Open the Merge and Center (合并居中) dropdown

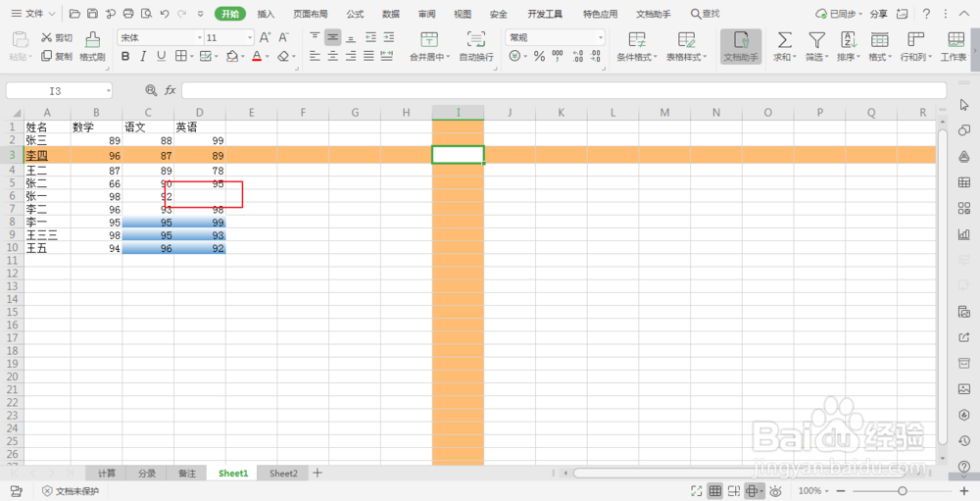(430, 57)
